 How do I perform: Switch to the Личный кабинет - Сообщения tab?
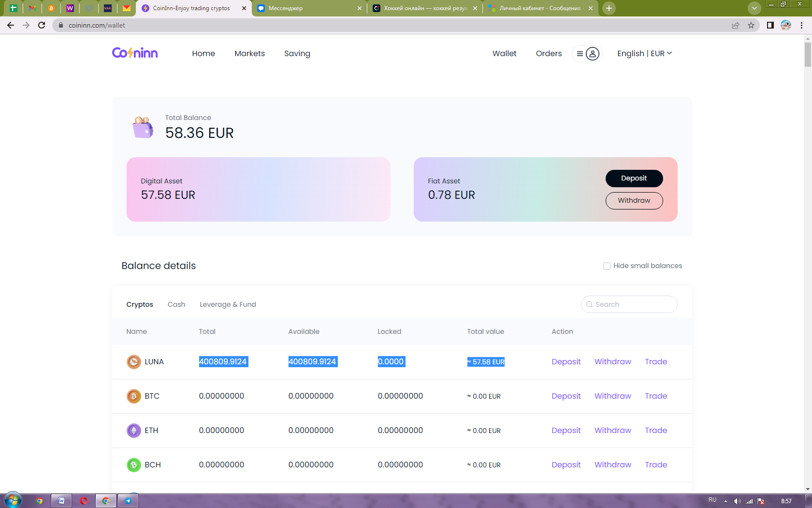[540, 8]
